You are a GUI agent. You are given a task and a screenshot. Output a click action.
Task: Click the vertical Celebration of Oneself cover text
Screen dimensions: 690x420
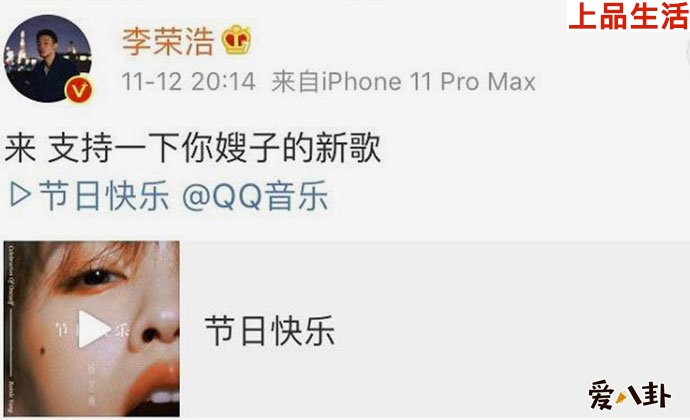pos(11,275)
